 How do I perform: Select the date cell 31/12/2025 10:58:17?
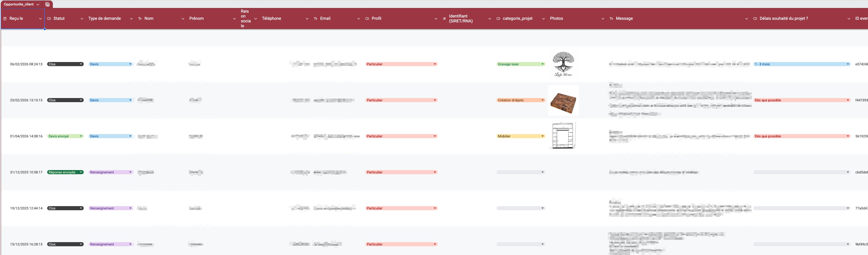point(26,172)
